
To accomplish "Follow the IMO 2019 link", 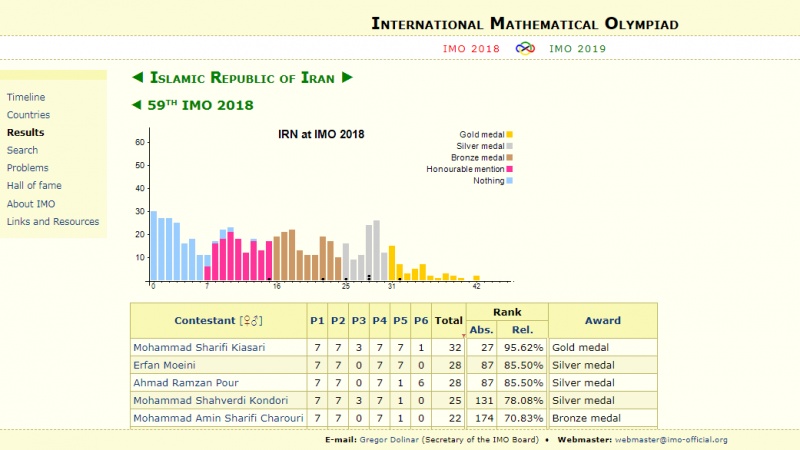I will click(578, 48).
